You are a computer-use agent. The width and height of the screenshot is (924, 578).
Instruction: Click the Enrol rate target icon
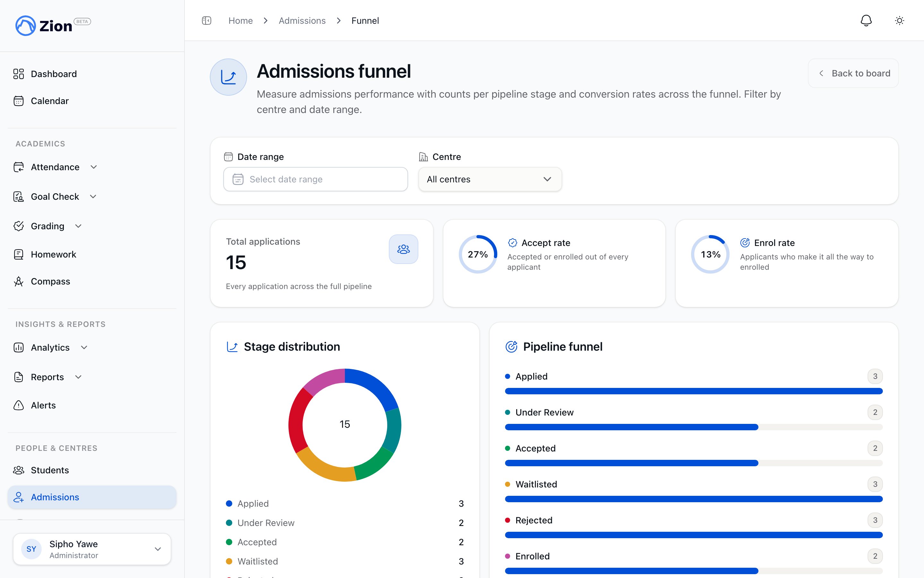click(x=745, y=243)
